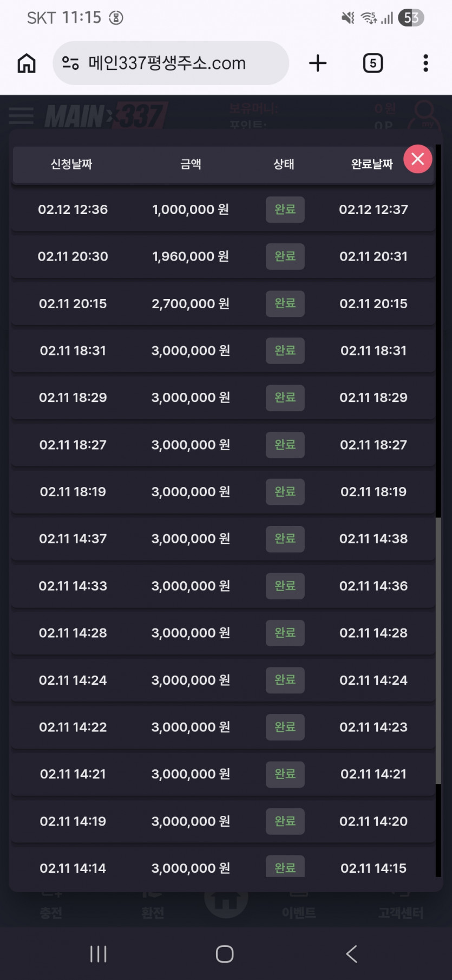Image resolution: width=452 pixels, height=980 pixels.
Task: Tap the browser home icon
Action: coord(27,63)
